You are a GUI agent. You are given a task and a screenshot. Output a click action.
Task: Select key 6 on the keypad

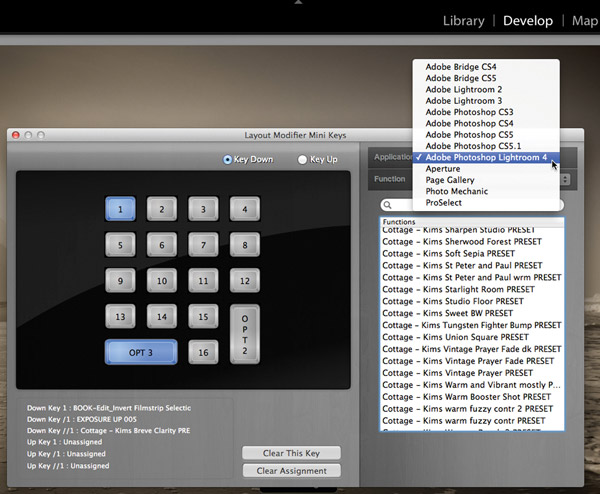click(x=162, y=245)
